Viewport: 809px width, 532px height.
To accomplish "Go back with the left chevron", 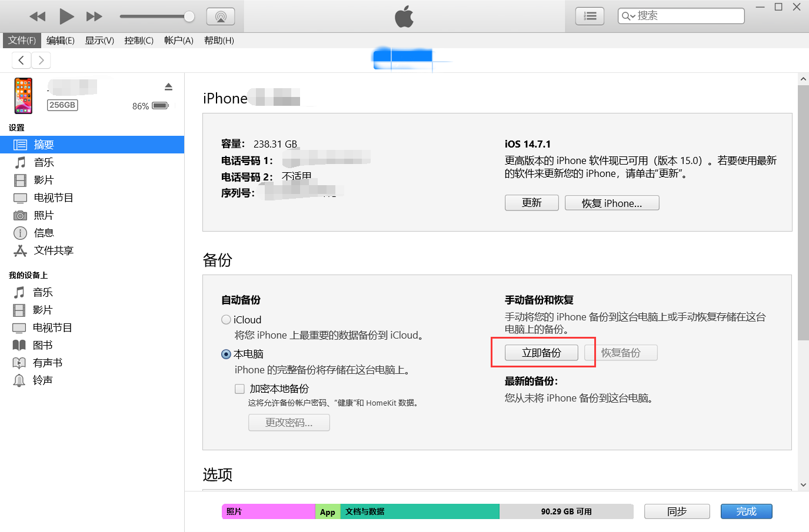I will (21, 60).
